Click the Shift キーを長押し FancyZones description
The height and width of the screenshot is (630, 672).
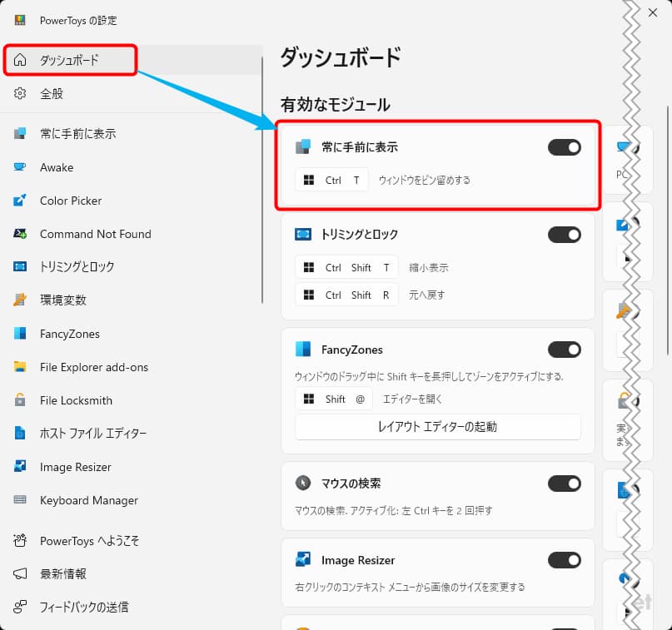(429, 376)
